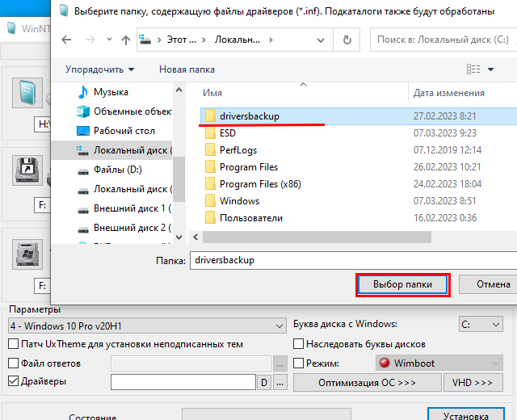This screenshot has width=517, height=420.
Task: Go up one folder level
Action: (x=126, y=40)
